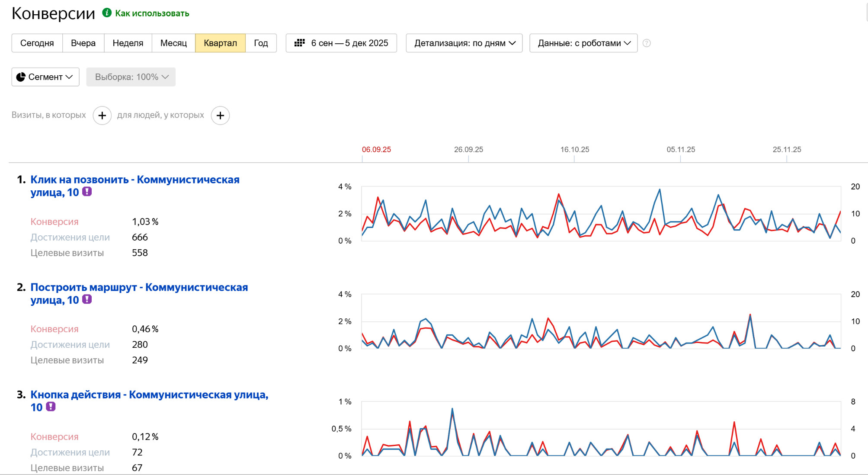Click goal achievements value 280
Image resolution: width=868 pixels, height=475 pixels.
click(x=140, y=344)
